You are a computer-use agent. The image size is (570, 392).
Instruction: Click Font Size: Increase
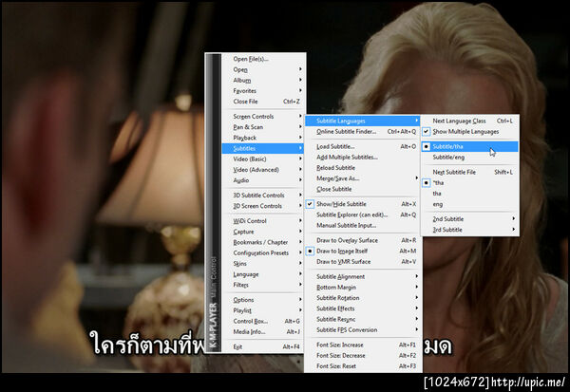[x=362, y=345]
